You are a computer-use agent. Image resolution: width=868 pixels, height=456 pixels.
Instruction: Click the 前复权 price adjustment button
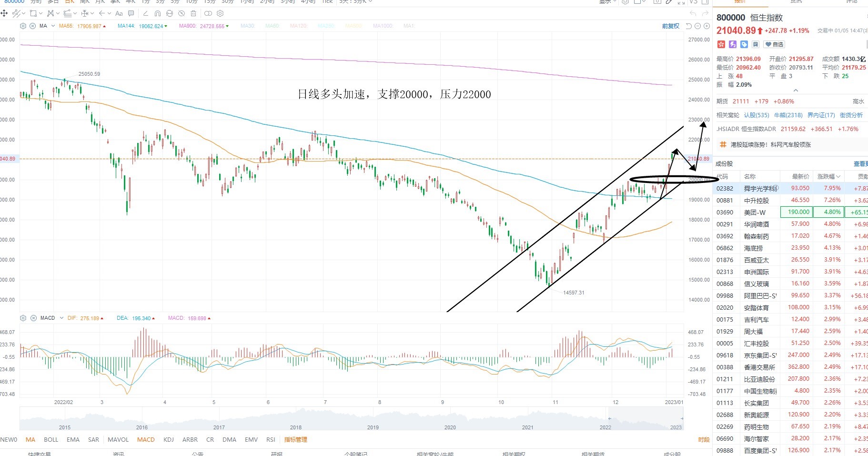coord(671,26)
